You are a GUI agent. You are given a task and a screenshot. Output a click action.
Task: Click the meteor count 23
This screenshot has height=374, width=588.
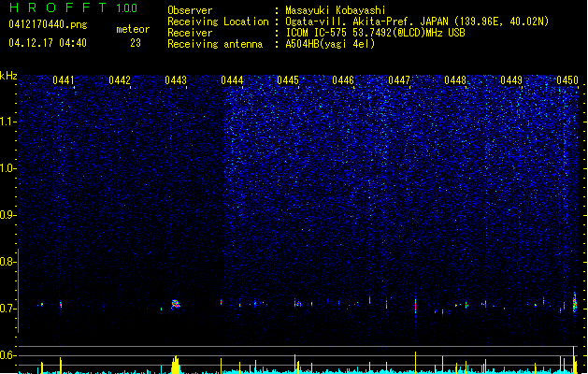pyautogui.click(x=136, y=43)
